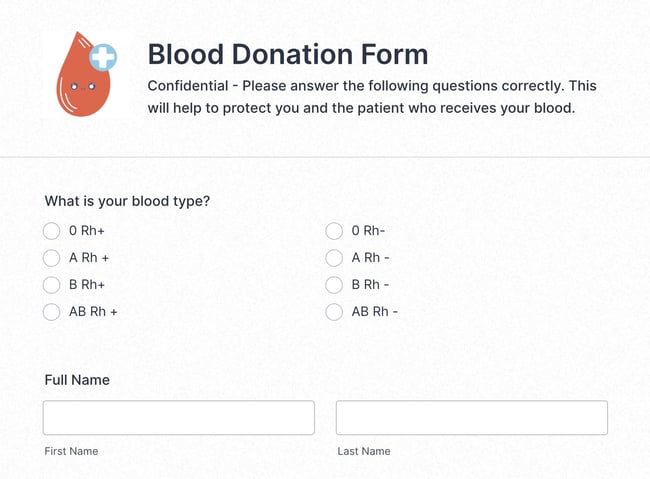Image resolution: width=650 pixels, height=479 pixels.
Task: Focus the First Name text field
Action: 179,418
